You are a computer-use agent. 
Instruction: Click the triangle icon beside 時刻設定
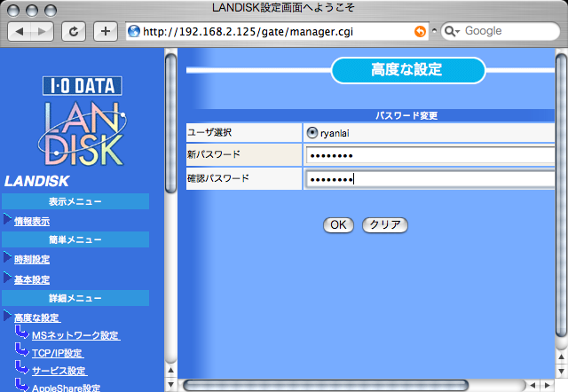pos(7,257)
